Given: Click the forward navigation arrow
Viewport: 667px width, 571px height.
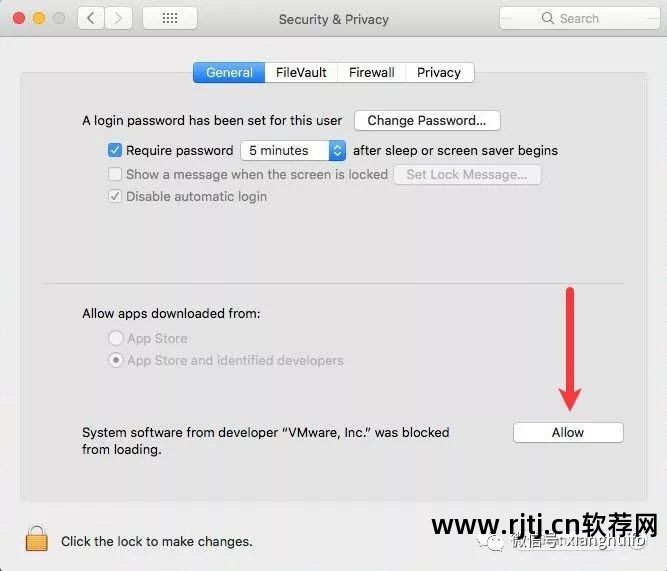Looking at the screenshot, I should [x=118, y=18].
